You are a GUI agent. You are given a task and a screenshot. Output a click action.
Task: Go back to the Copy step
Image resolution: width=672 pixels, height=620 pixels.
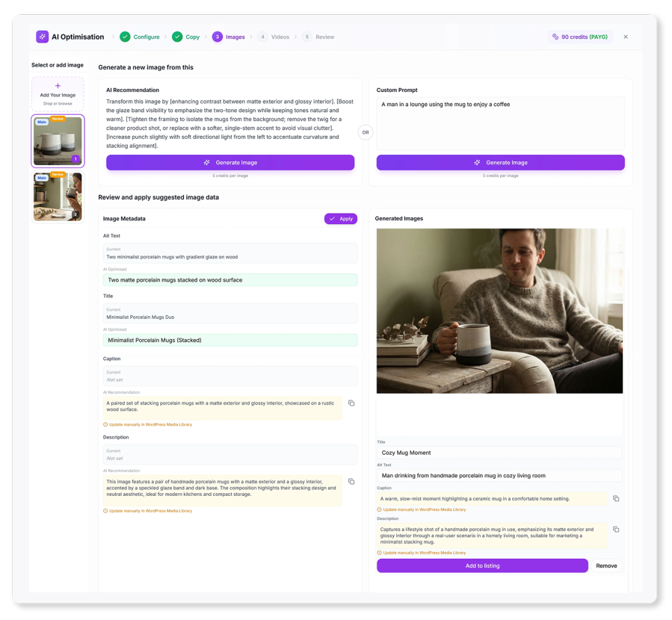pos(186,37)
